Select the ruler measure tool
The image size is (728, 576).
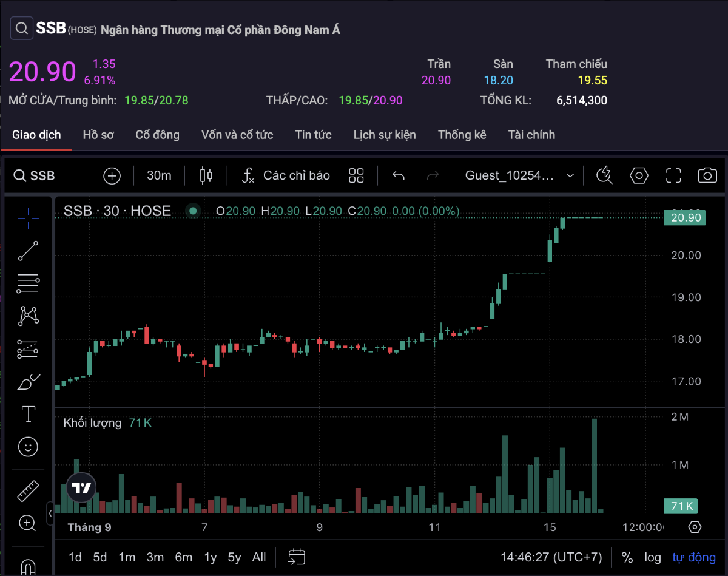pyautogui.click(x=28, y=490)
